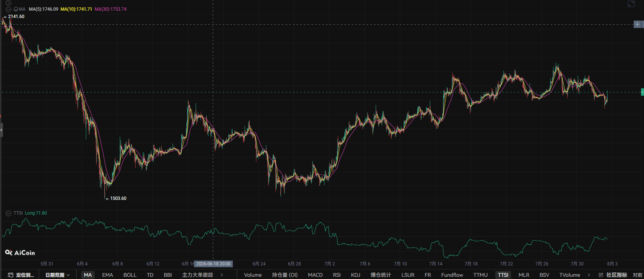Click the MA(5):1746.09 legend value

coord(43,9)
